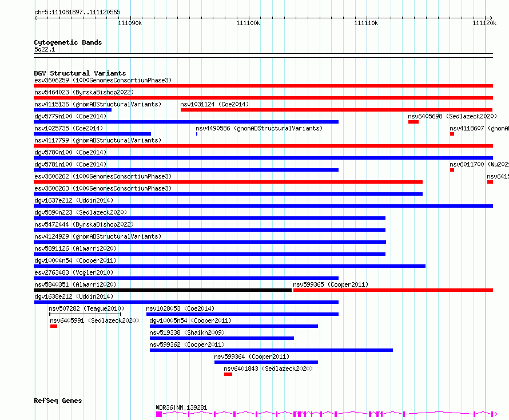Click the red marker under nsv4118607
Viewport: 509px width, 420px height.
[x=452, y=134]
